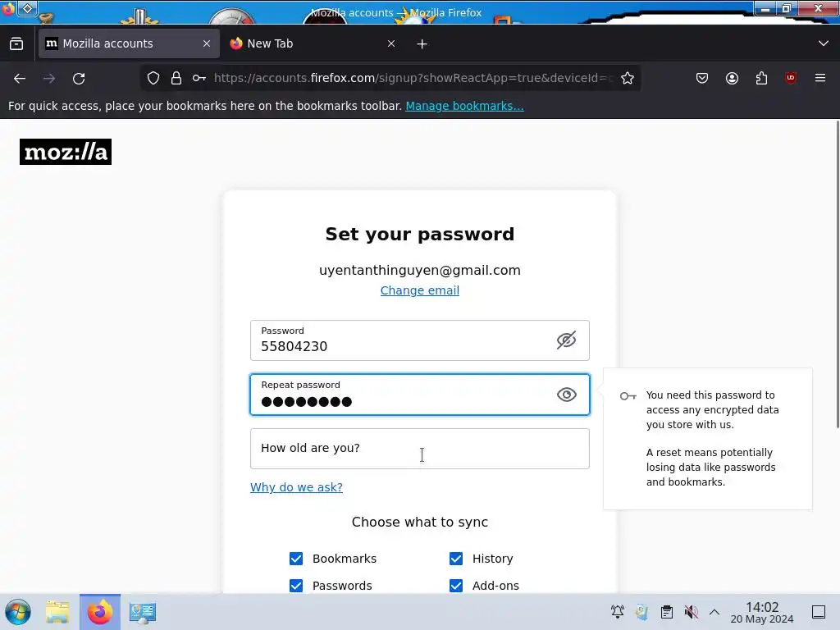Show the Repeat password text
This screenshot has width=840, height=630.
pos(566,395)
